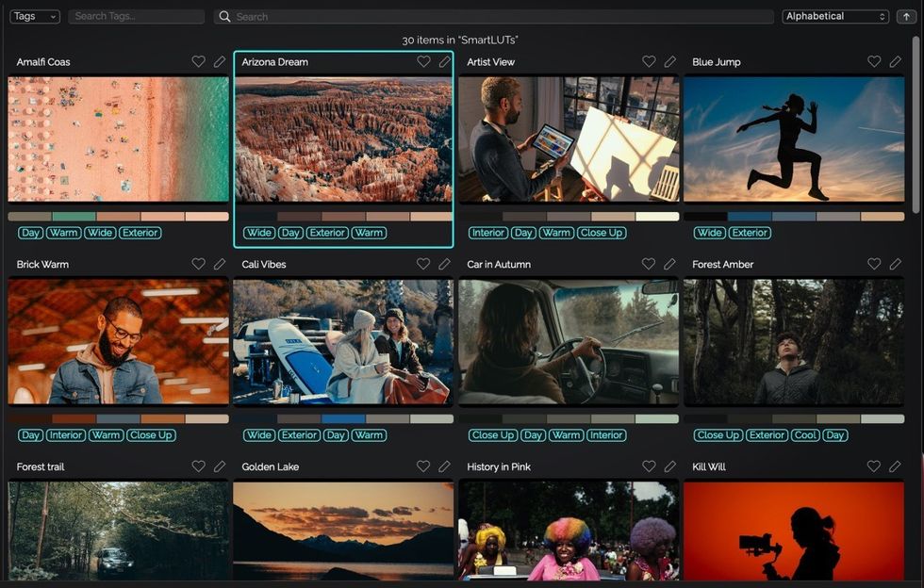Click the Exterior tag under Amalfi Coas
The height and width of the screenshot is (588, 924).
140,233
